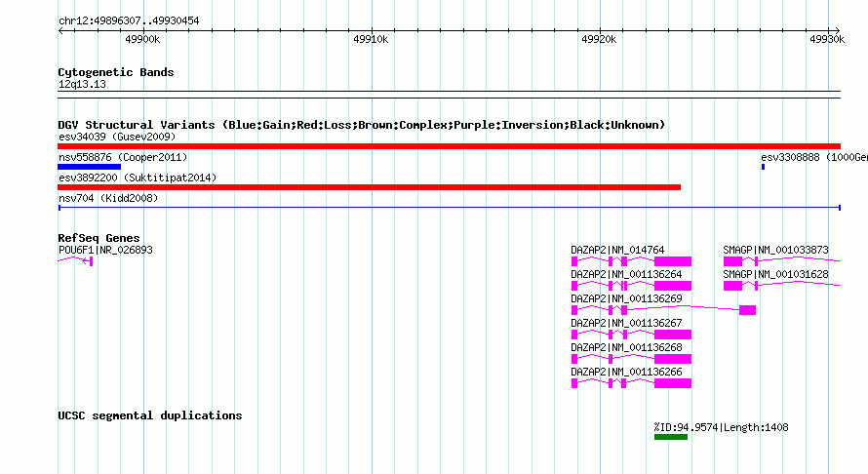868x474 pixels.
Task: Select the DAZAP2 NM_001136267 last exon block
Action: click(673, 335)
